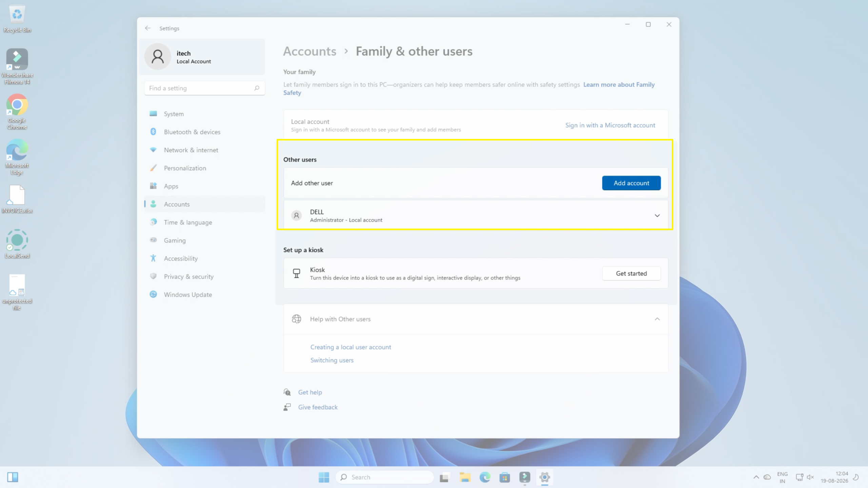Collapse the Help with Other users section

657,319
